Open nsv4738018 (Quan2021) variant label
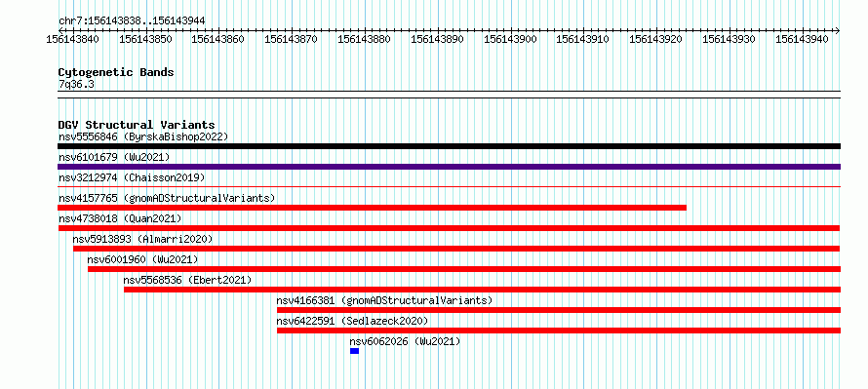The image size is (868, 389). pos(120,218)
